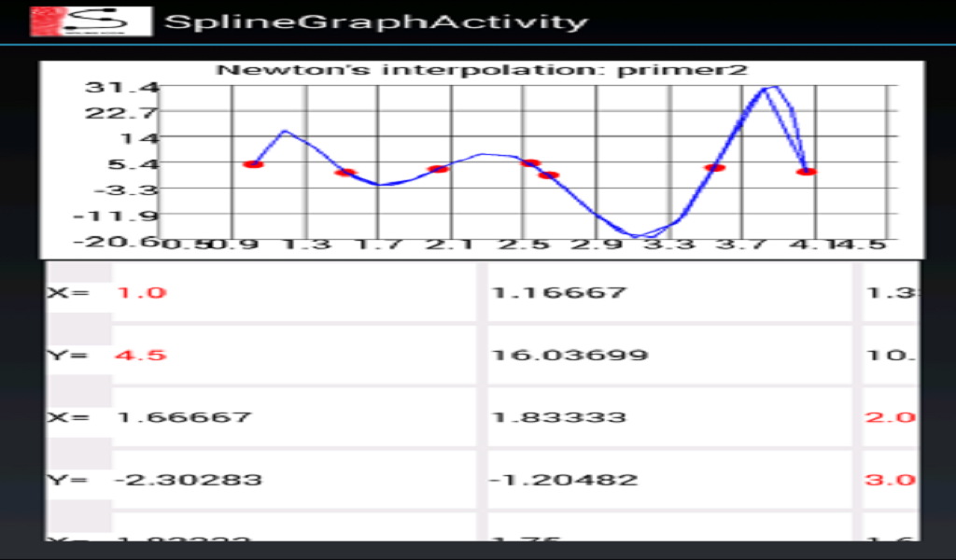This screenshot has height=560, width=956.
Task: Click the red data point at x=1.0
Action: point(253,164)
